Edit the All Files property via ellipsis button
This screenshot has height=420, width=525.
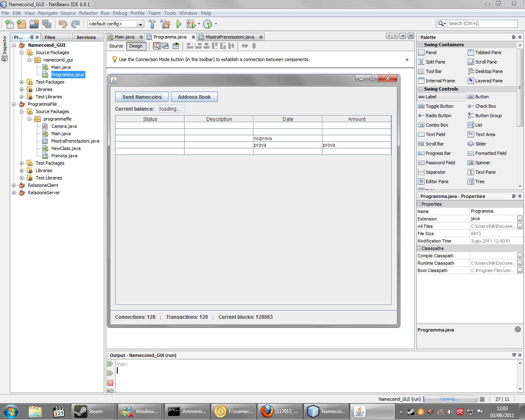(520, 226)
